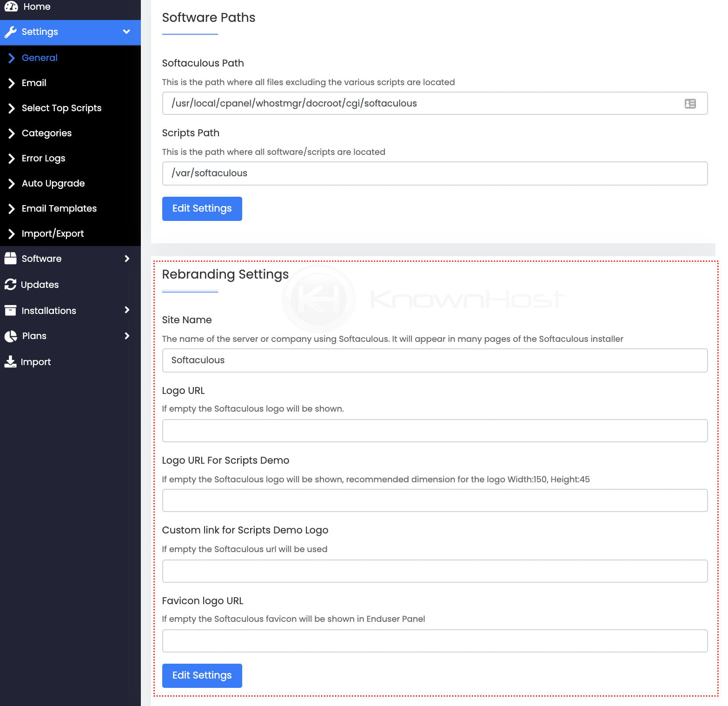
Task: Click Edit Settings under Rebranding Settings
Action: 202,676
